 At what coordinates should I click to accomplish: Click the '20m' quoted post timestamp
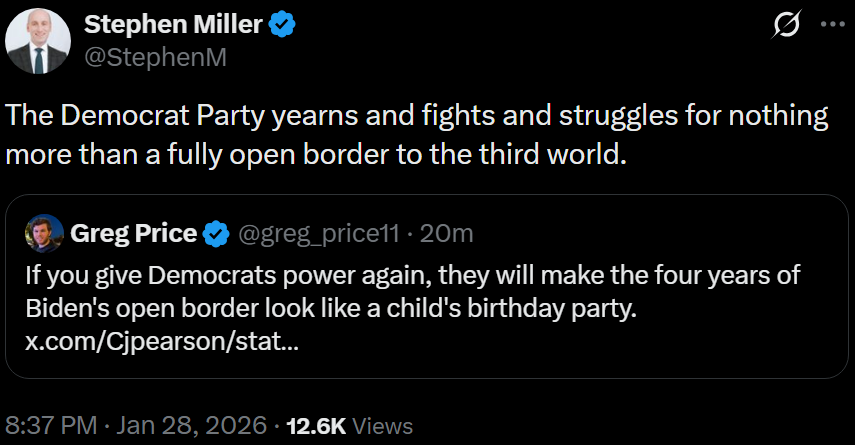coord(446,234)
